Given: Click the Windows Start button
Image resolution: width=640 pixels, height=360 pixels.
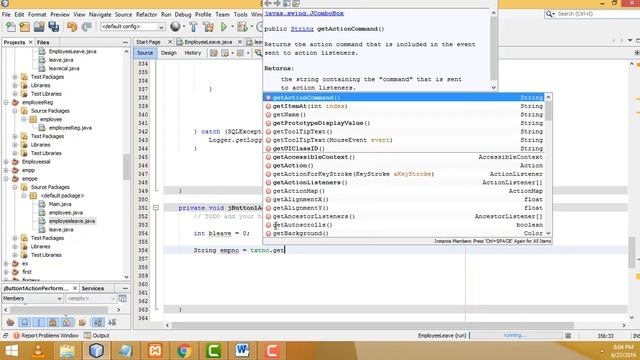Looking at the screenshot, I should [x=11, y=351].
